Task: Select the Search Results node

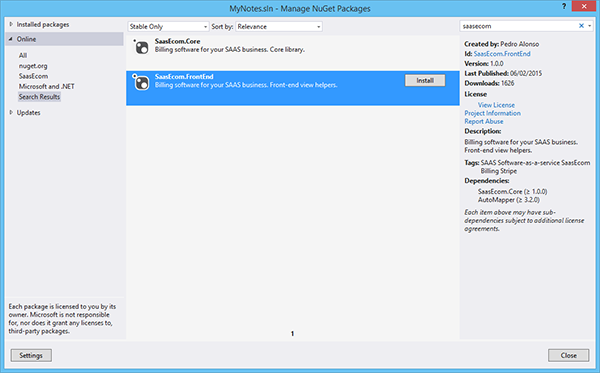Action: coord(39,97)
